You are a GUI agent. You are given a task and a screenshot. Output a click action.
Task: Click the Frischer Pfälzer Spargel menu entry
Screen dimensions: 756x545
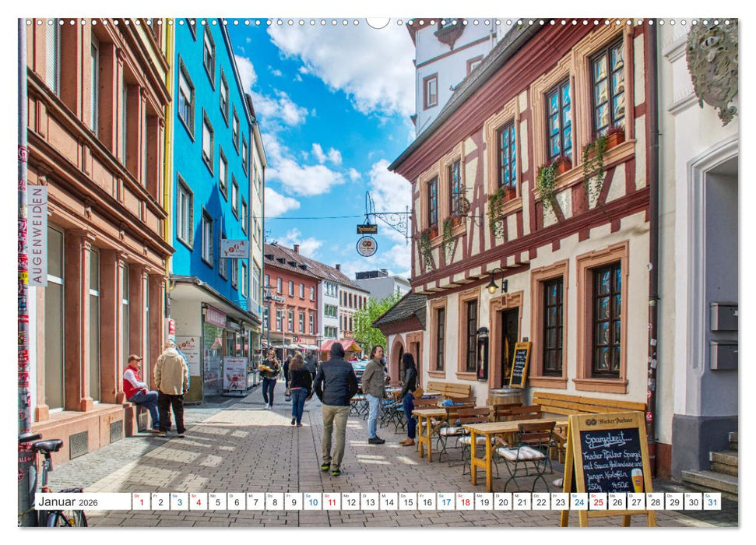[x=611, y=455]
